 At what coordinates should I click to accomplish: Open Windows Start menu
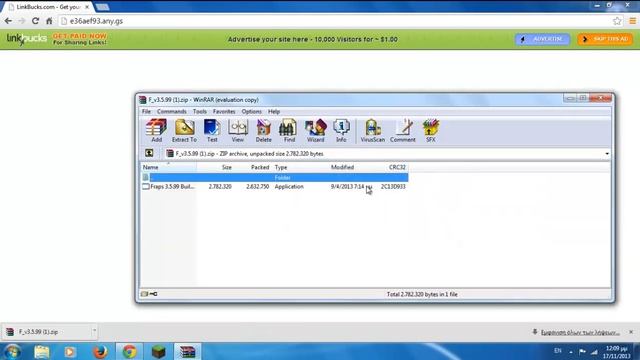point(12,351)
